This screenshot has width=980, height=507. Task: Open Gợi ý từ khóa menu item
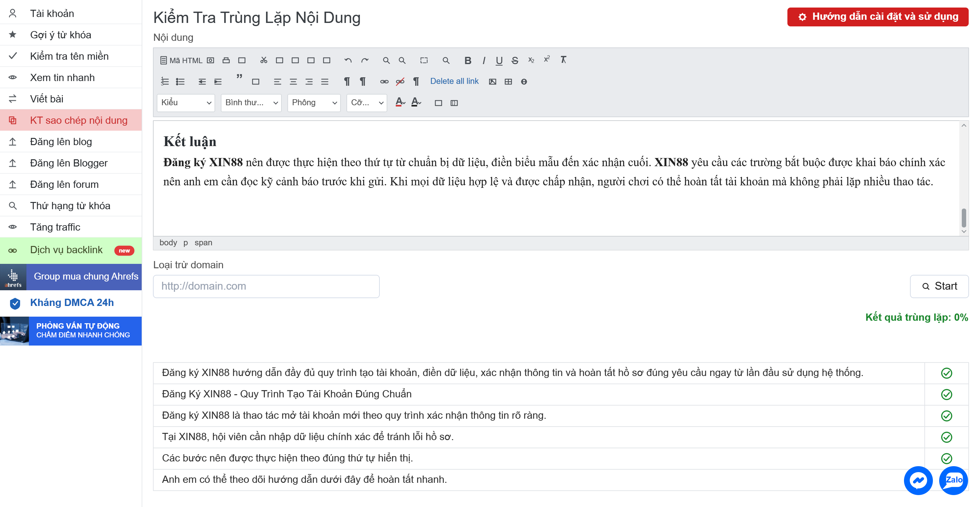tap(71, 35)
